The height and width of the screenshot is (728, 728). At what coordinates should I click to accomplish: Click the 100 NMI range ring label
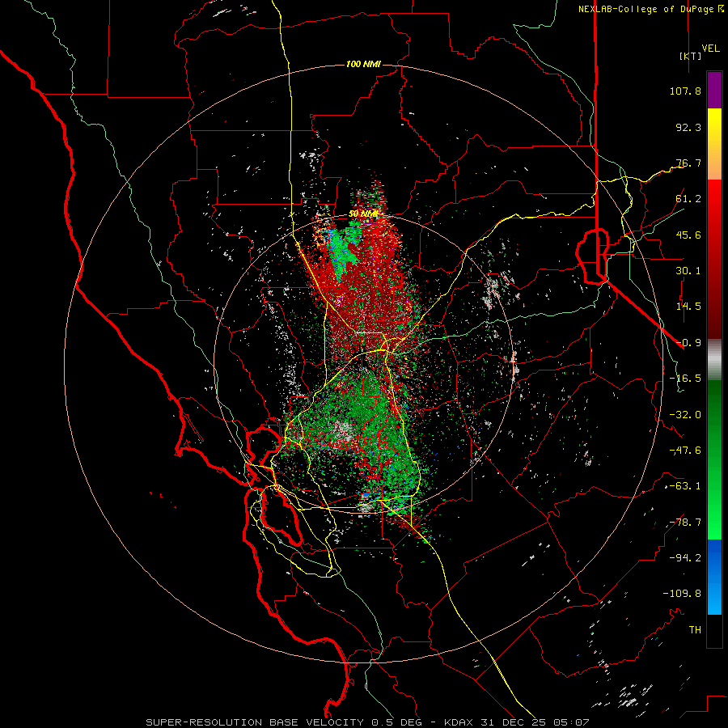pyautogui.click(x=363, y=64)
